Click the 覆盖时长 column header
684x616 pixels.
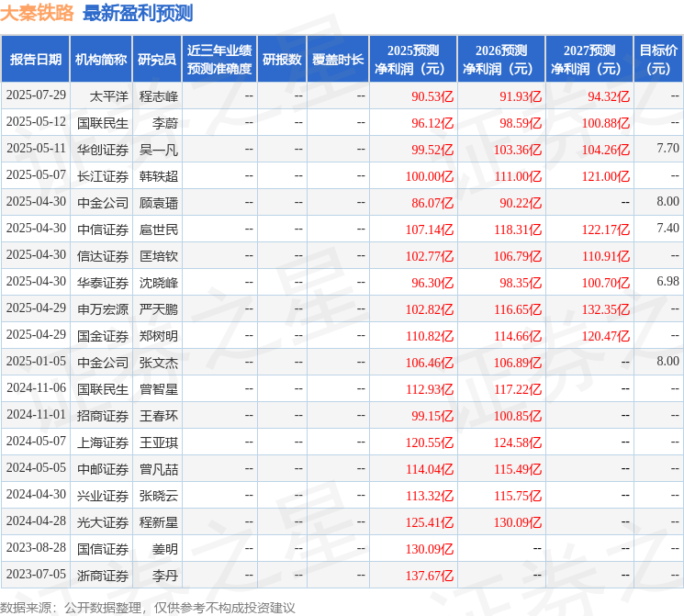point(338,60)
